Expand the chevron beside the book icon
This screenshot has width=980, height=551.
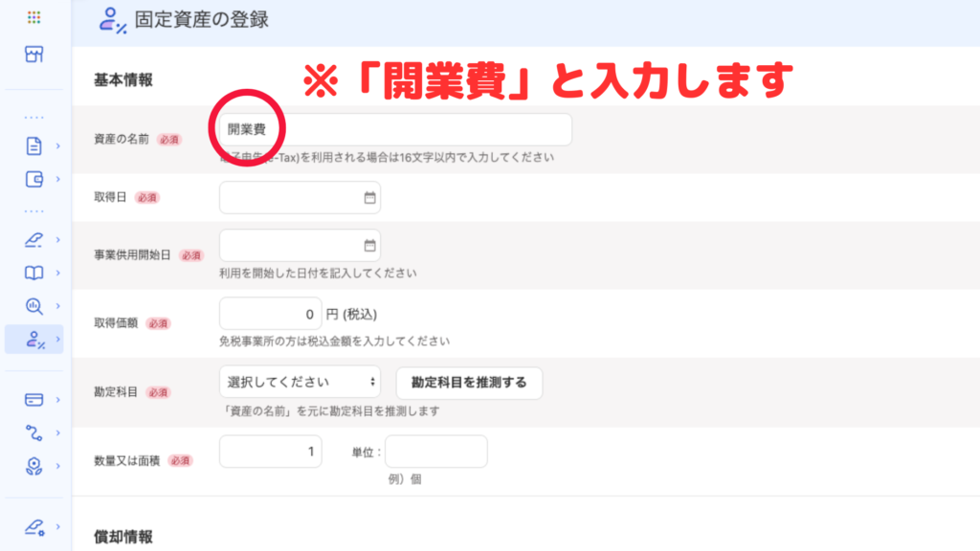pos(58,273)
